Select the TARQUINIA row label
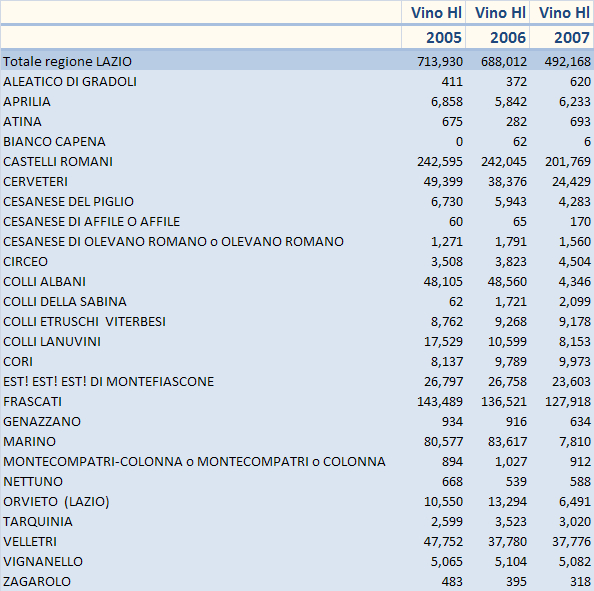The height and width of the screenshot is (591, 594). [x=38, y=522]
